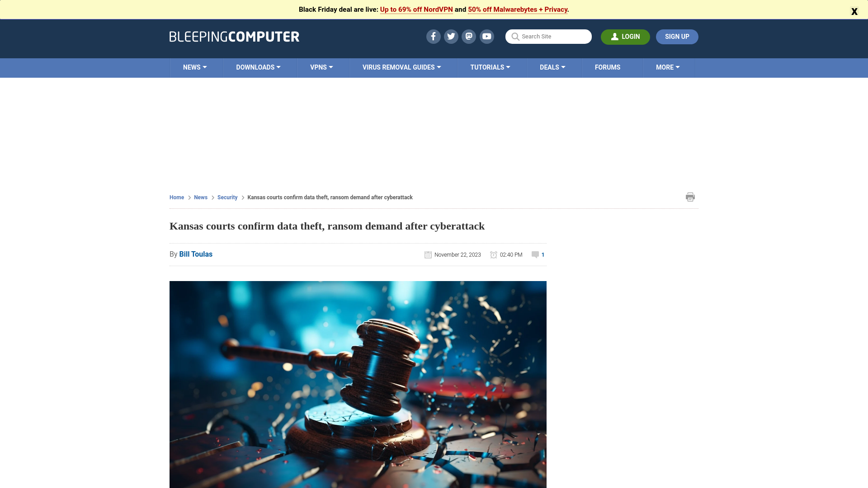This screenshot has height=488, width=868.
Task: Click the Security breadcrumb link
Action: pos(227,197)
